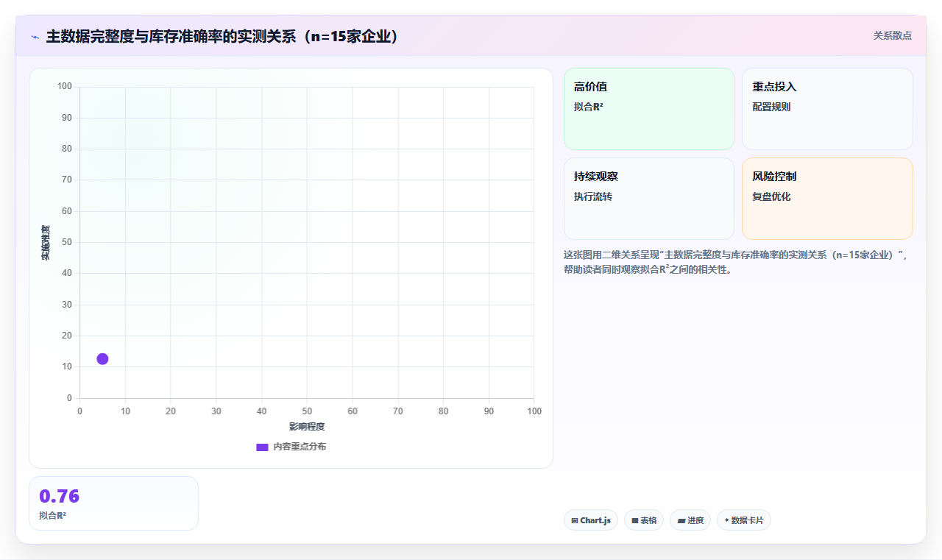Screen dimensions: 942x560
Task: Select the 数据卡片 tag
Action: [x=744, y=520]
